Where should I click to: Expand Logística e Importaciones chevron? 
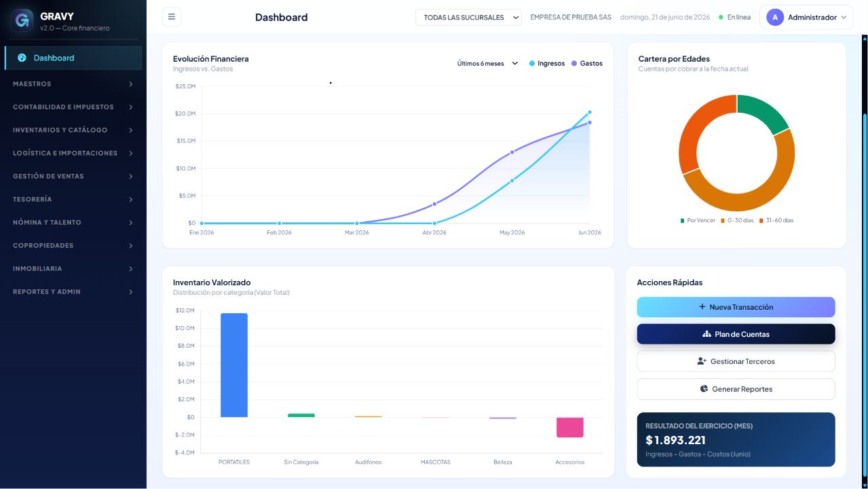coord(131,153)
